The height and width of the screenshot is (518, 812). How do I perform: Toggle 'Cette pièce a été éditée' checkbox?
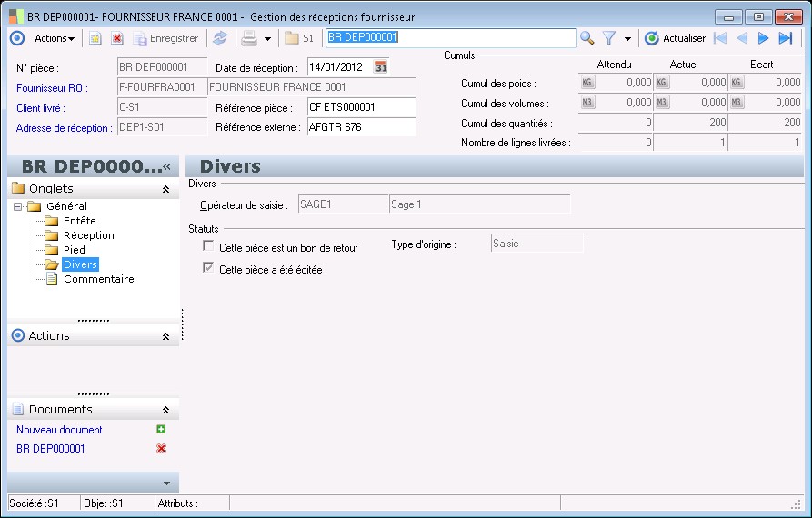[x=209, y=269]
